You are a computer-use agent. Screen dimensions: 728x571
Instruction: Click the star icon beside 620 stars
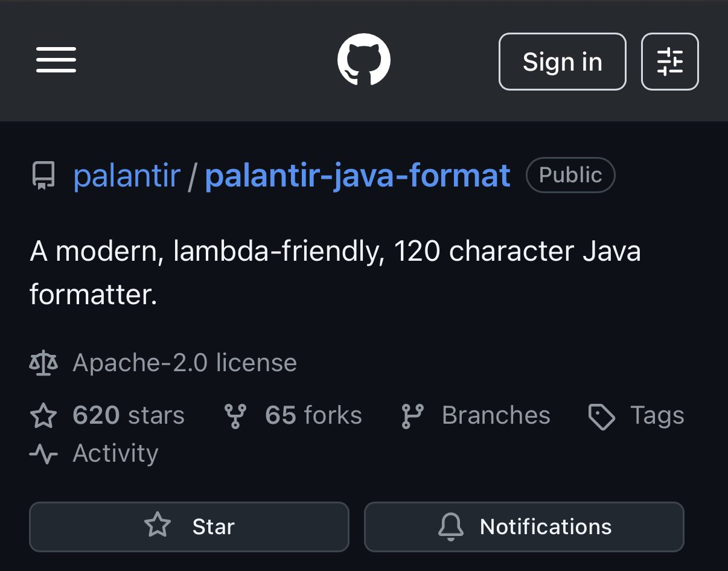[x=43, y=416]
